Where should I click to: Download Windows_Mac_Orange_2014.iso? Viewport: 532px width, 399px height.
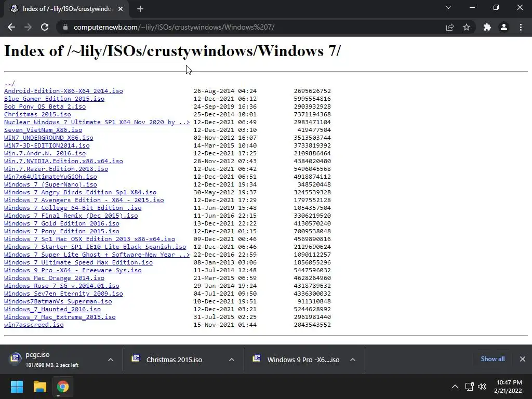click(54, 278)
